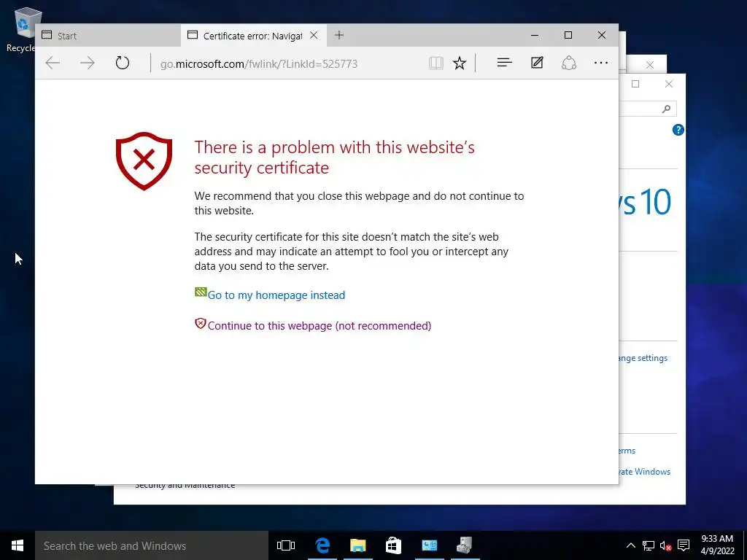The image size is (747, 560).
Task: Show hidden tray icons chevron
Action: tap(630, 545)
